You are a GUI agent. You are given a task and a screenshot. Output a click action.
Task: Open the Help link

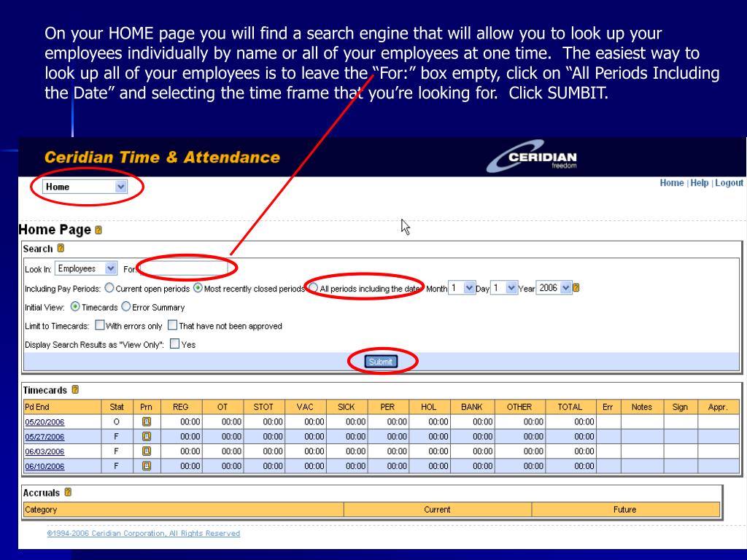pos(700,183)
